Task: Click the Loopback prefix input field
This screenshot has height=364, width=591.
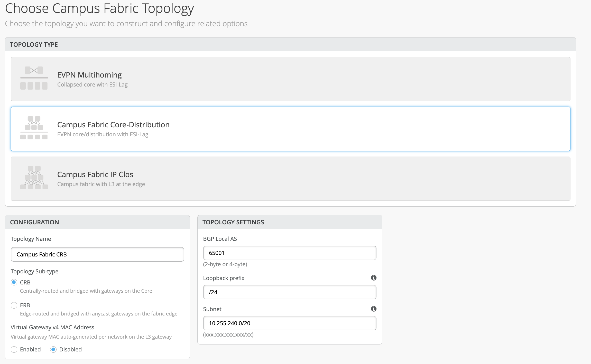Action: point(290,292)
